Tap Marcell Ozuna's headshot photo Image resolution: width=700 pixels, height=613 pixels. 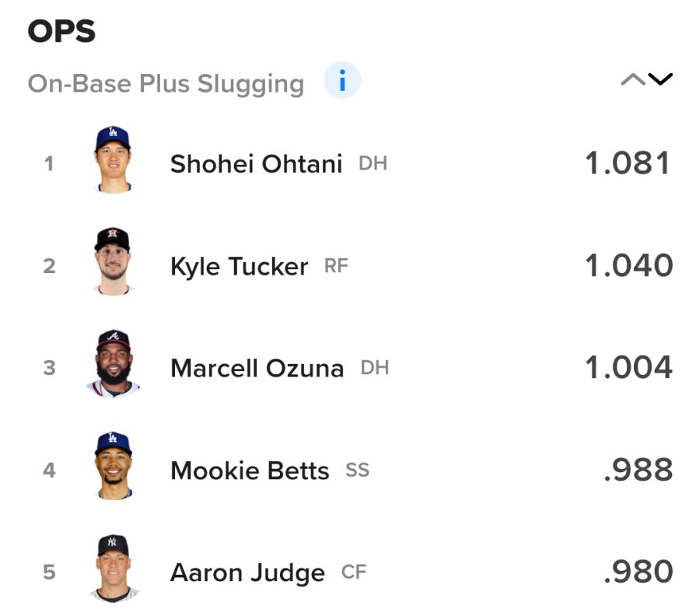coord(113,363)
